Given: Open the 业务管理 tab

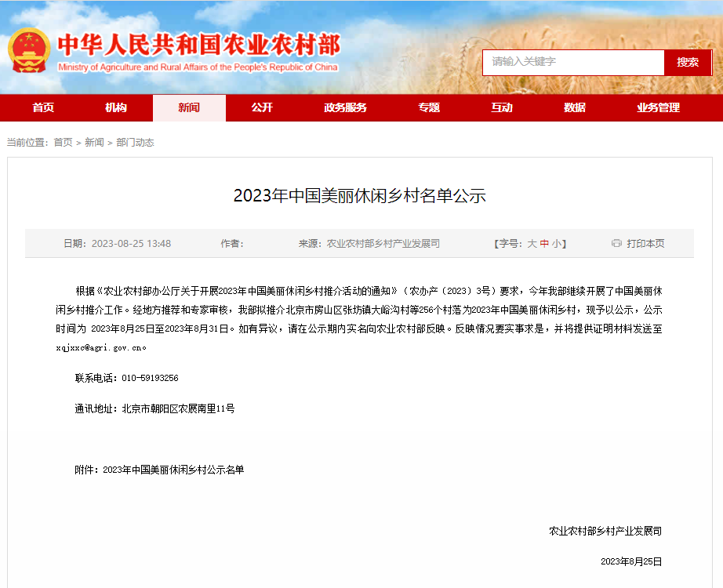Looking at the screenshot, I should [660, 107].
